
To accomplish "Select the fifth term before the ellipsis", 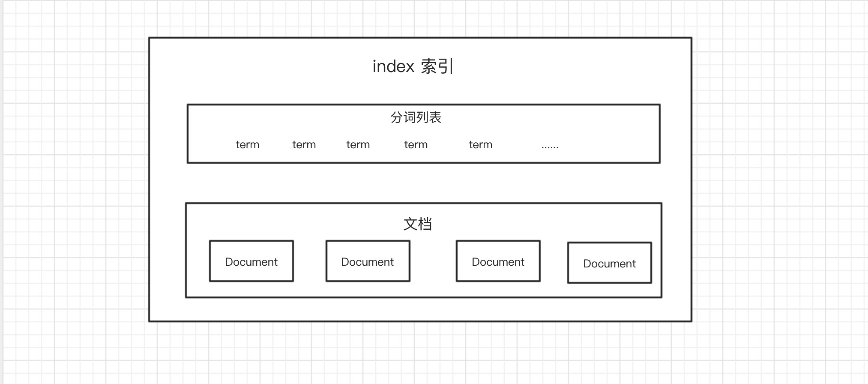I will click(x=480, y=145).
